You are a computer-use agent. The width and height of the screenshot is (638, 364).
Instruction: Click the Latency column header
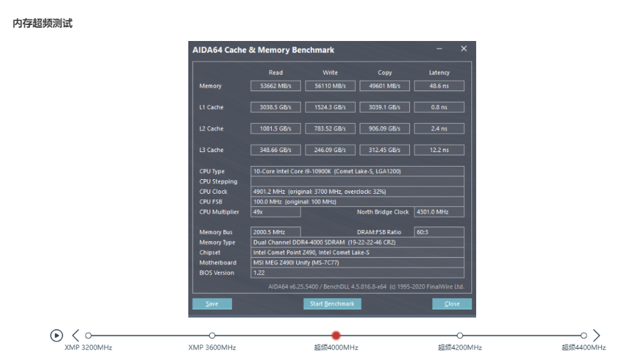coord(439,73)
